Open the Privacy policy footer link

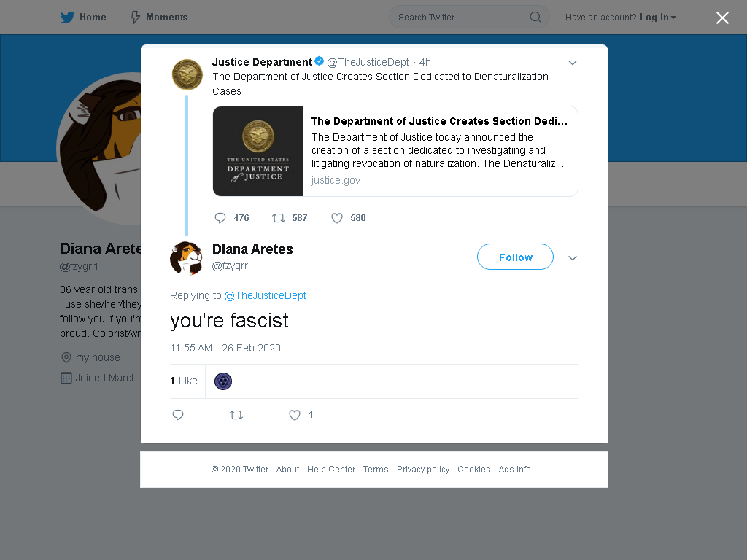point(423,470)
